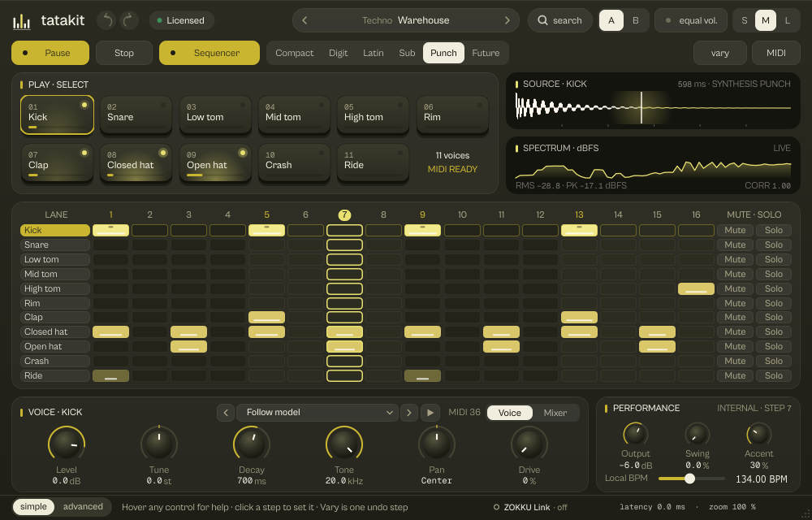Adjust the Decay knob

point(252,444)
